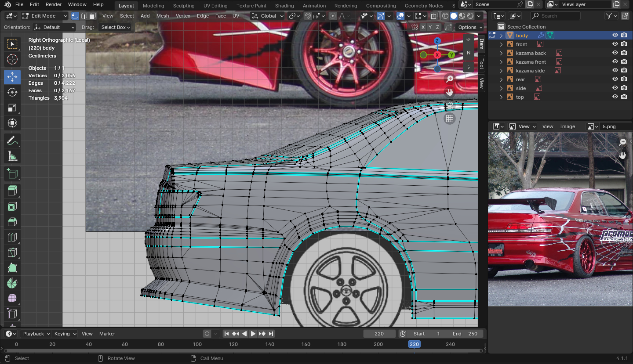Click the outliner Search field
The image size is (633, 364).
pyautogui.click(x=555, y=16)
